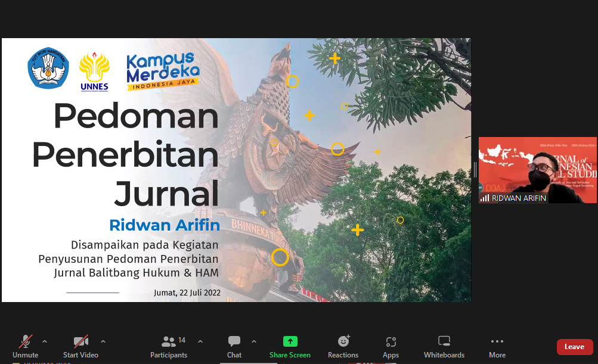Screen dimensions: 598x364
Task: Expand the arrow next to Participants
Action: click(x=200, y=341)
